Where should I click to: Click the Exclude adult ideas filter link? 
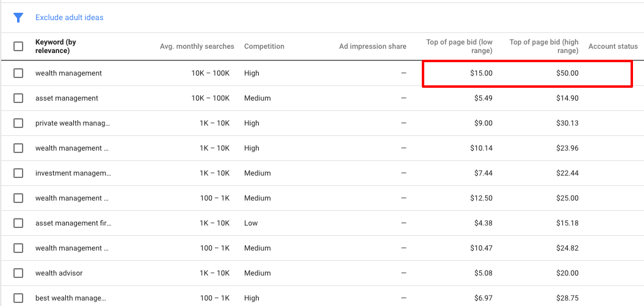pos(69,18)
